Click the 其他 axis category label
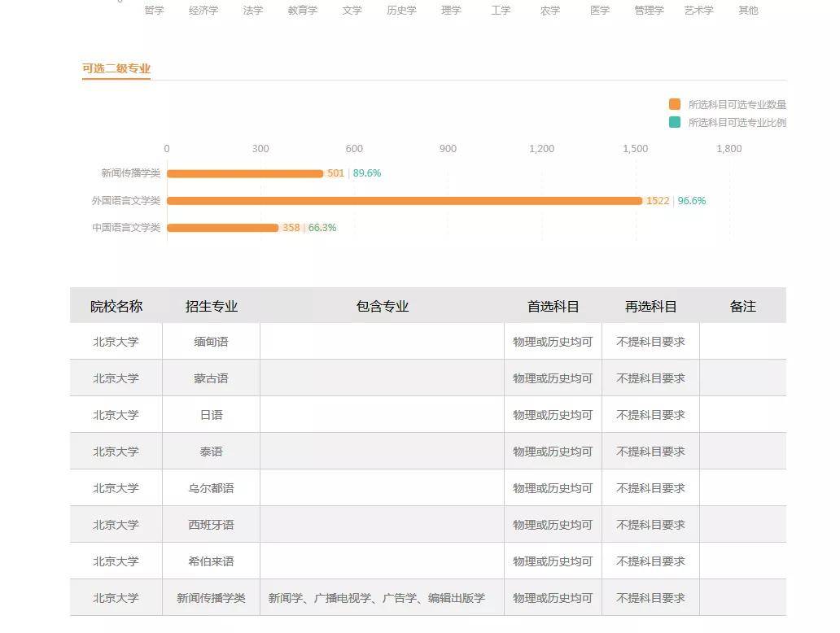The image size is (840, 633). (x=748, y=11)
